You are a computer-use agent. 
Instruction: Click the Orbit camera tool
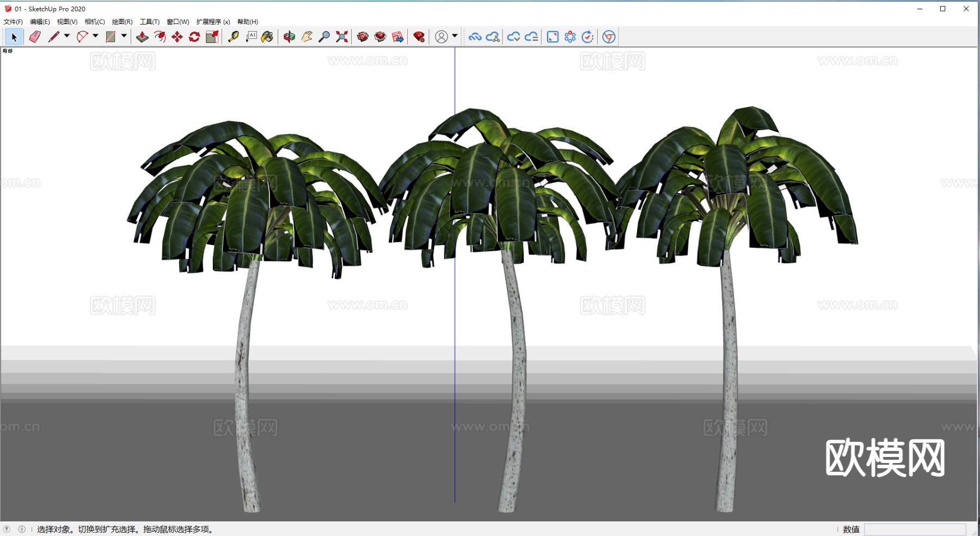pyautogui.click(x=289, y=37)
